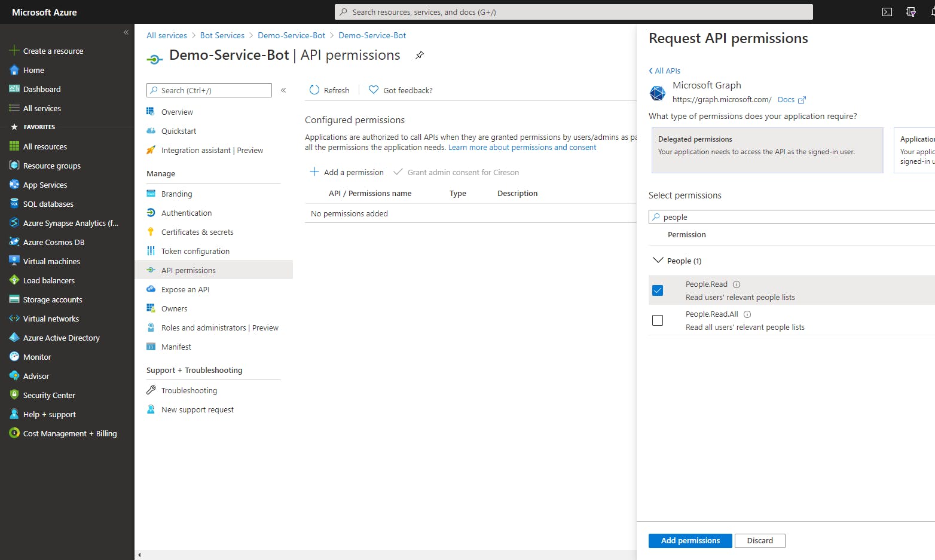Select the Delegated permissions card
The width and height of the screenshot is (935, 560).
[x=767, y=150]
